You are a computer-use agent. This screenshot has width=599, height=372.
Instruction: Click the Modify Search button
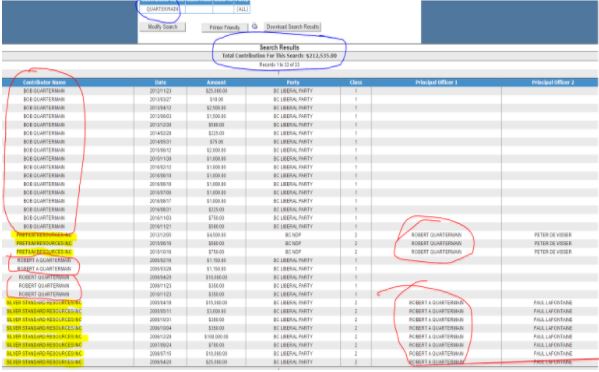click(162, 27)
